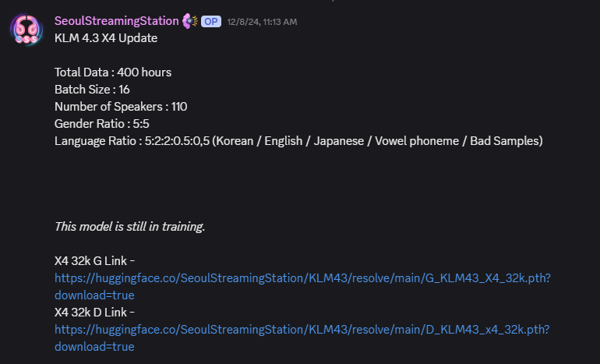Click download=true under the G link
This screenshot has width=600, height=364.
point(94,295)
